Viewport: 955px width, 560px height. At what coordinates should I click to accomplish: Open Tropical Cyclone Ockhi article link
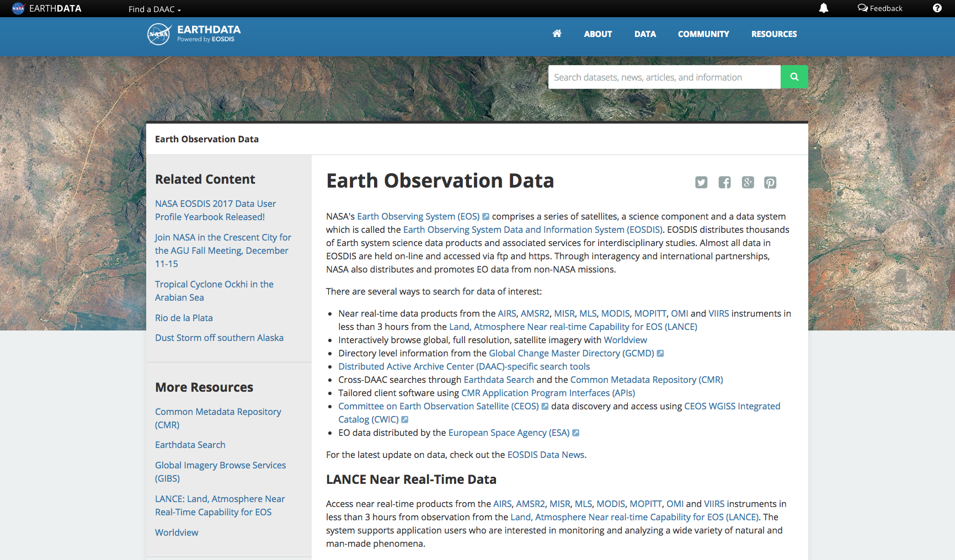(214, 291)
